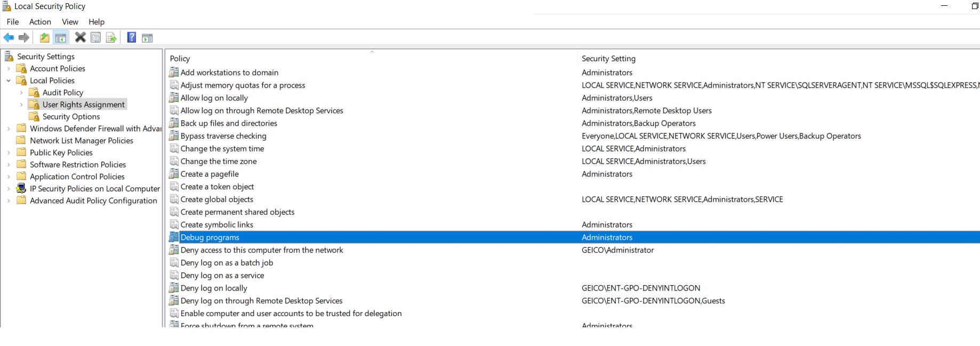Go forward using the Forward arrow
Image resolution: width=980 pixels, height=346 pixels.
pos(24,37)
